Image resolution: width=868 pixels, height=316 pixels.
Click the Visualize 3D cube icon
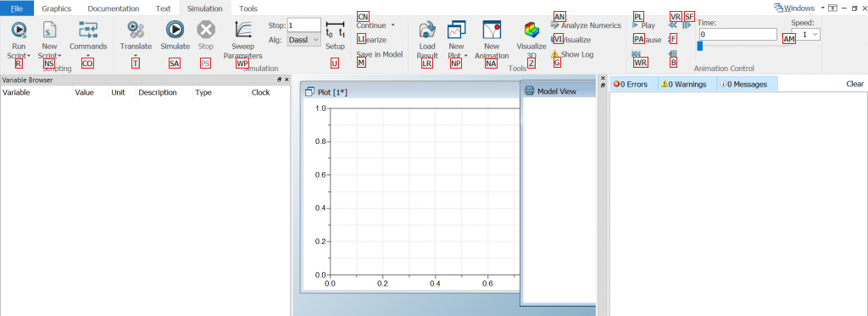tap(531, 30)
